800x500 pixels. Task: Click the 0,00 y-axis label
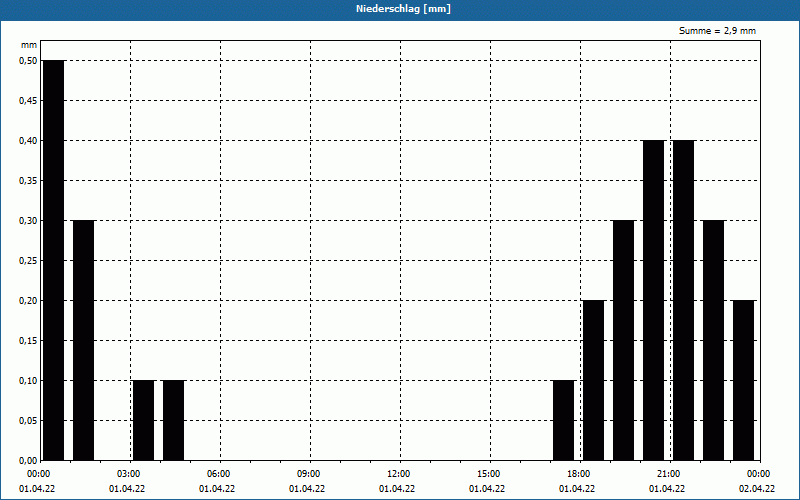(28, 461)
